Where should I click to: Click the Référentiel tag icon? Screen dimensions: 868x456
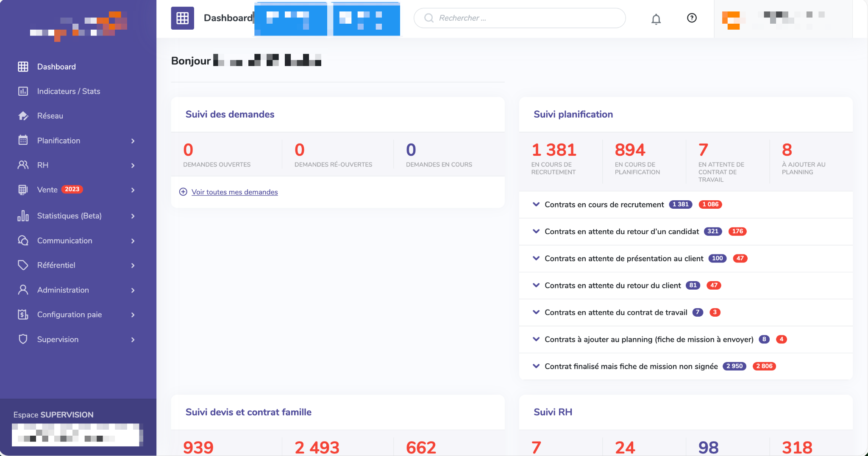pyautogui.click(x=23, y=265)
